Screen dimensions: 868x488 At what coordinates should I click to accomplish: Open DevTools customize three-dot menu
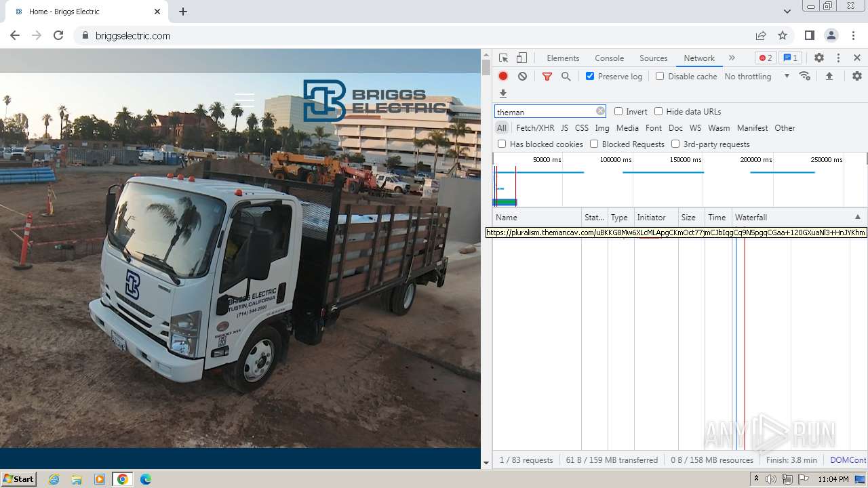coord(838,58)
